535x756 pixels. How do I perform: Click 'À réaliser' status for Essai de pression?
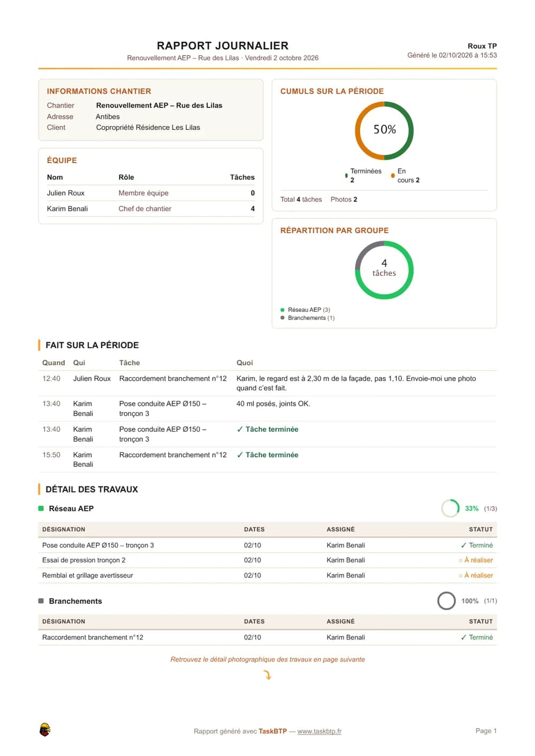[x=476, y=560]
